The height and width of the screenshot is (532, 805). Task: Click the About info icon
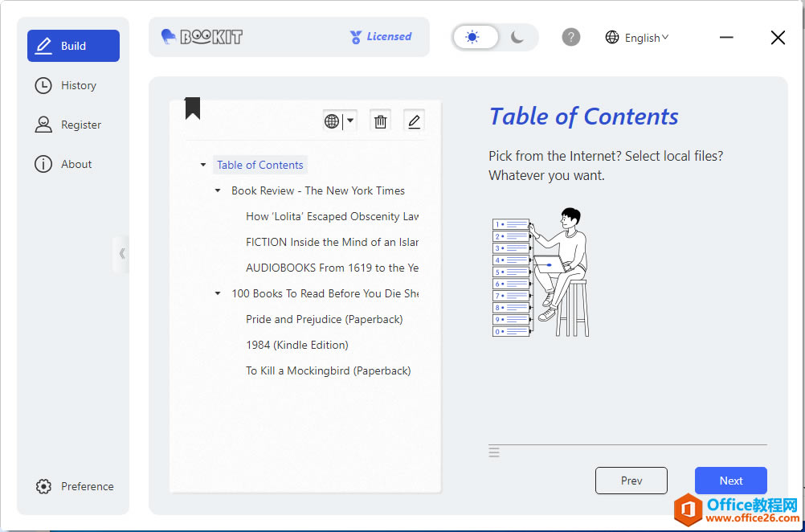click(43, 164)
